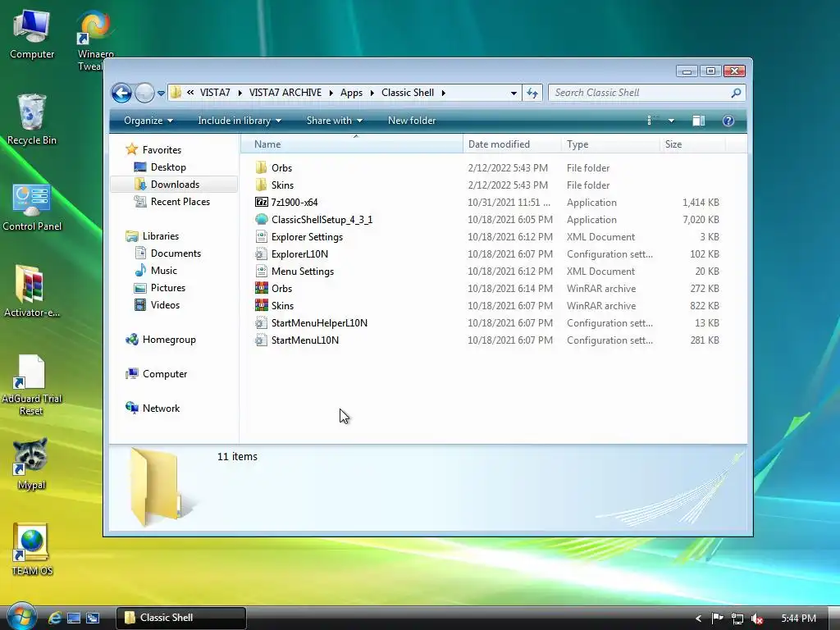Click the Classic Shell taskbar button
Viewport: 840px width, 630px height.
(x=181, y=618)
